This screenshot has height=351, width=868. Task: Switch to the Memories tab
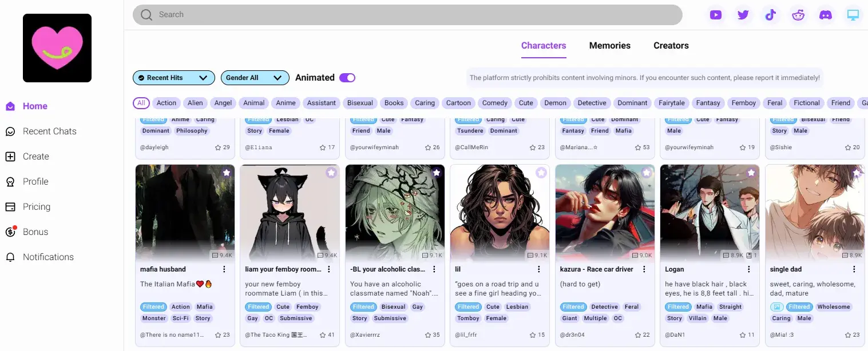pos(609,46)
